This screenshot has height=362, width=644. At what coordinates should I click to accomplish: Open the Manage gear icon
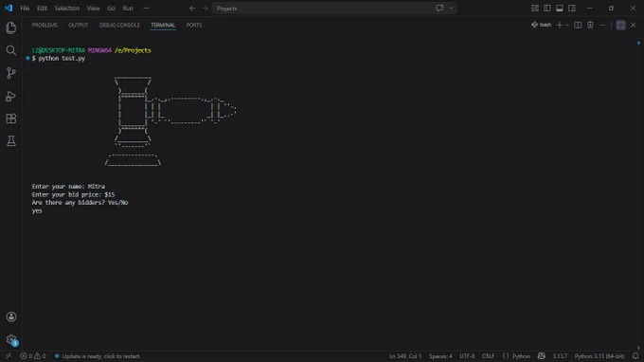tap(11, 339)
